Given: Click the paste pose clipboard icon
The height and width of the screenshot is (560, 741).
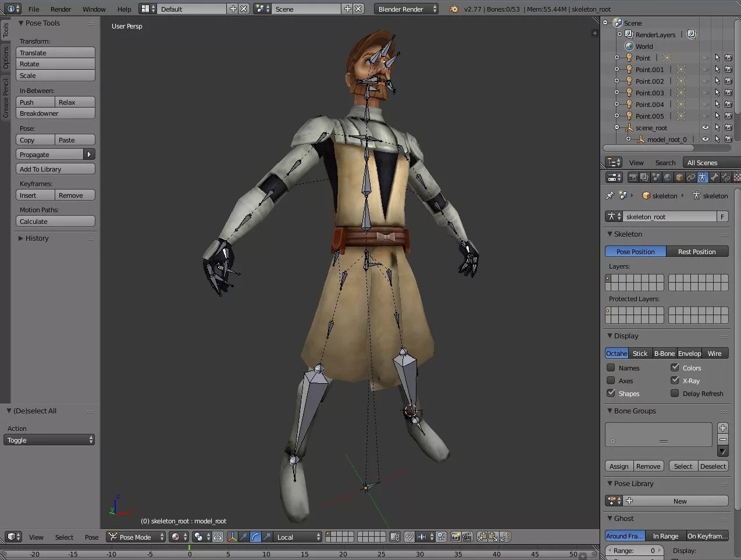Looking at the screenshot, I should (493, 537).
